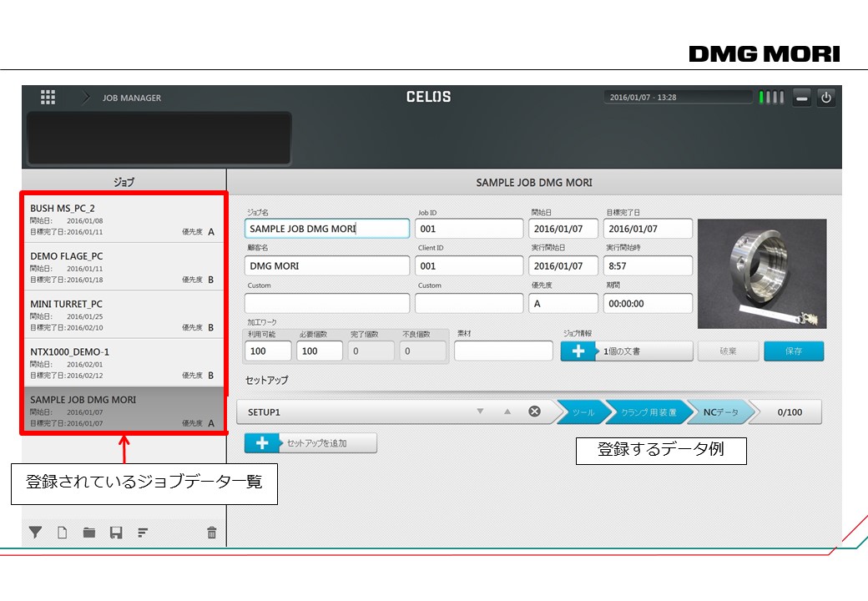Edit the 利用可能 quantity field
Viewport: 868px width, 601px height.
[268, 351]
